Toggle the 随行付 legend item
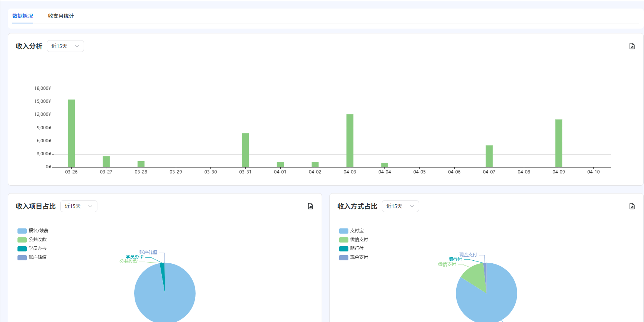Screen dimensions: 644x322 point(352,248)
